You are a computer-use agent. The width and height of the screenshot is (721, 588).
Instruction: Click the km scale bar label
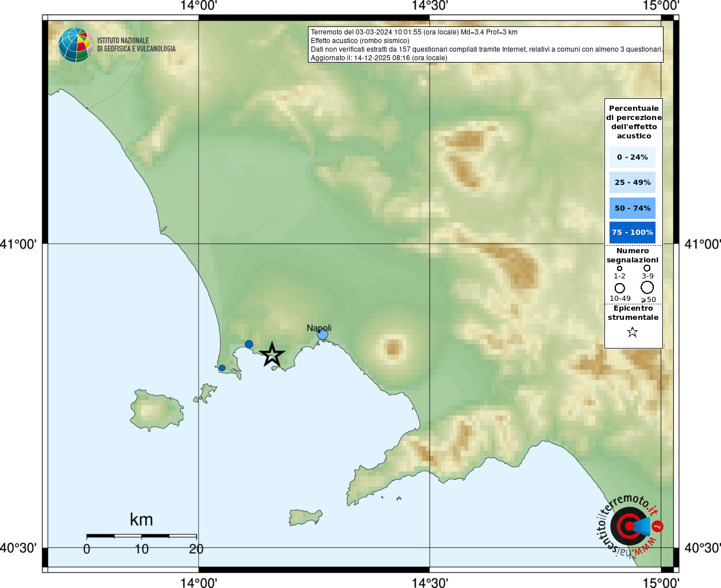coord(141,519)
